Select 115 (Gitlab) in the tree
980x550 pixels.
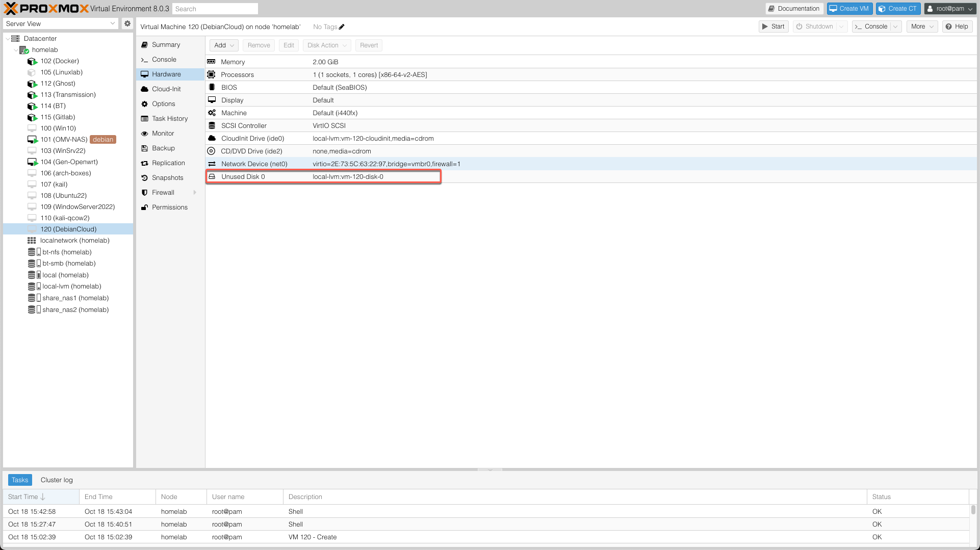pos(58,117)
